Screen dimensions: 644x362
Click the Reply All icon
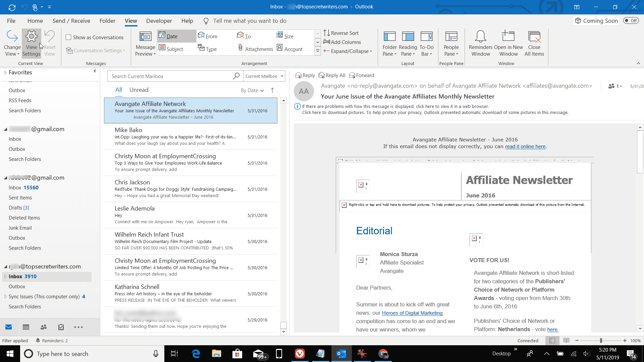(x=331, y=75)
